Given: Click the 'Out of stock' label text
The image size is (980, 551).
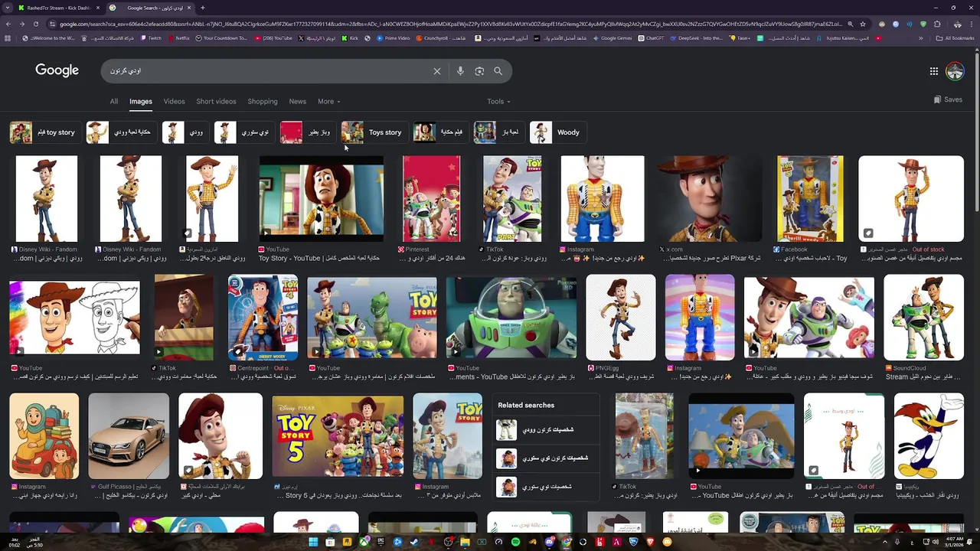Looking at the screenshot, I should (x=928, y=249).
